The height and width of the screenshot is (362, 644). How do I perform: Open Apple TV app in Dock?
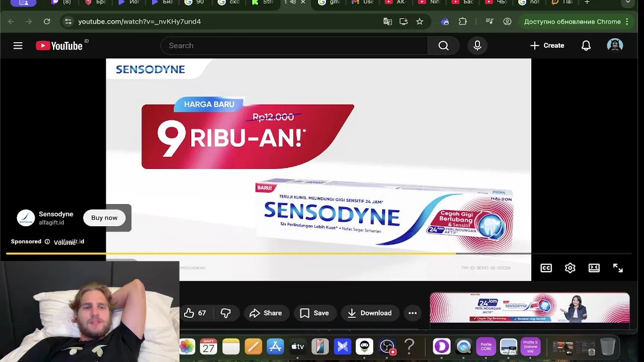point(298,346)
